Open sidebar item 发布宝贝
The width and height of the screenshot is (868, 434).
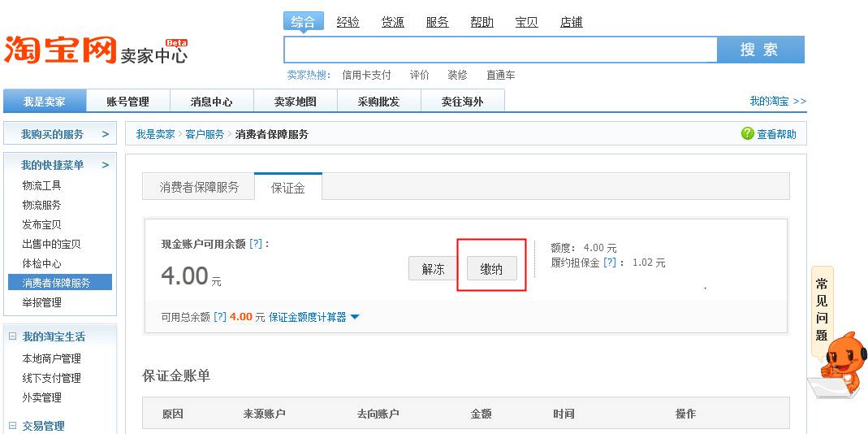pos(41,224)
